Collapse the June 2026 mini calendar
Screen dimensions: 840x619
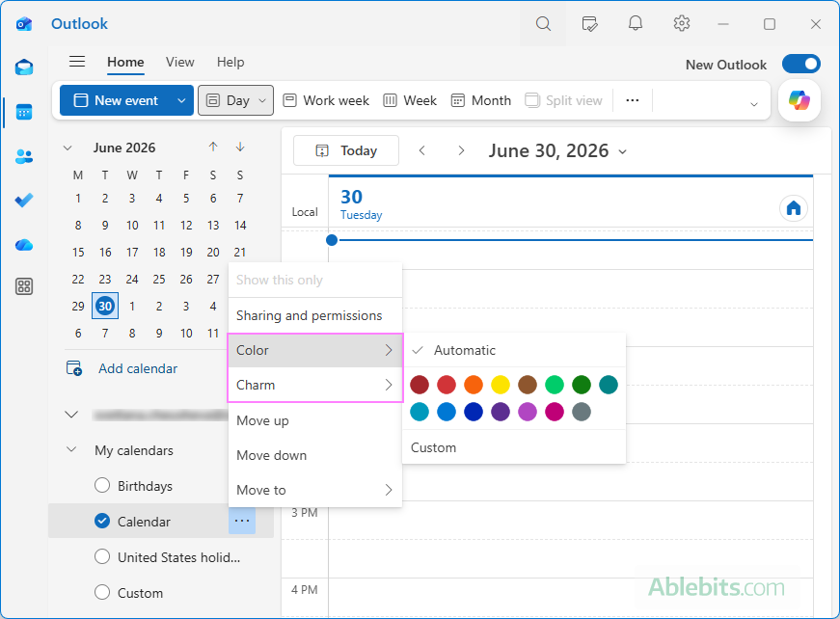click(x=68, y=148)
